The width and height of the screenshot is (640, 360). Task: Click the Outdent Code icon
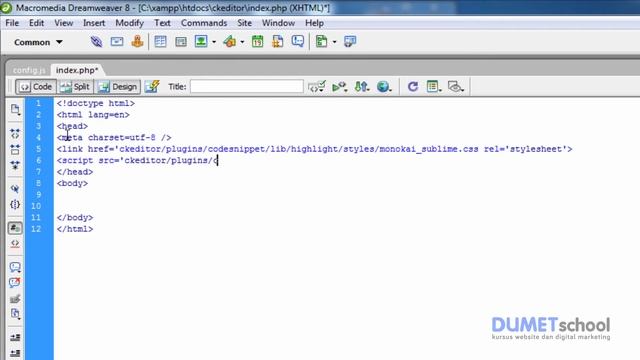click(x=15, y=353)
